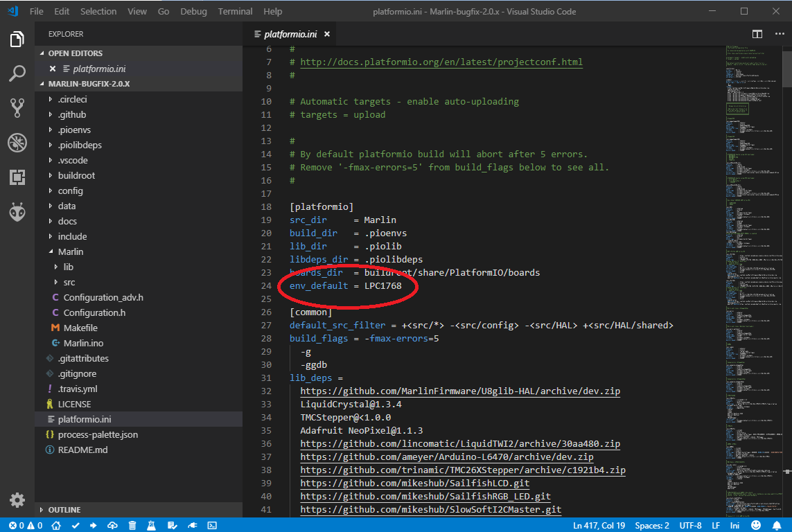The width and height of the screenshot is (792, 532).
Task: Click Ln 417, Col 19 status entry
Action: coord(599,526)
